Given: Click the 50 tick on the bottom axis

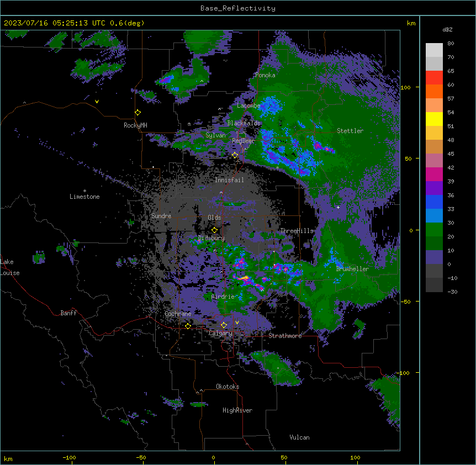Looking at the screenshot, I should pos(284,457).
